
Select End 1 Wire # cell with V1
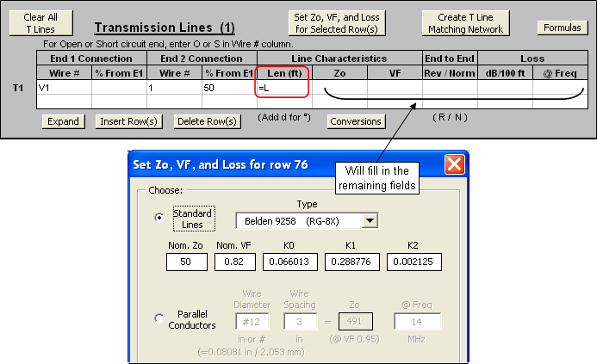click(x=64, y=88)
